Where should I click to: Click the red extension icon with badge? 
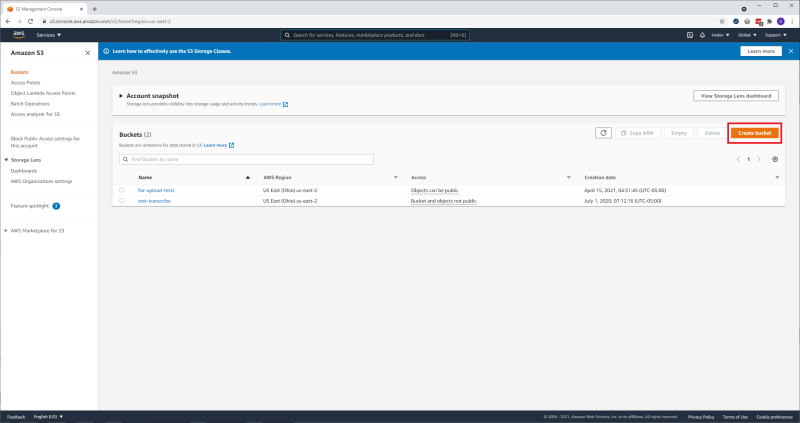coord(759,21)
